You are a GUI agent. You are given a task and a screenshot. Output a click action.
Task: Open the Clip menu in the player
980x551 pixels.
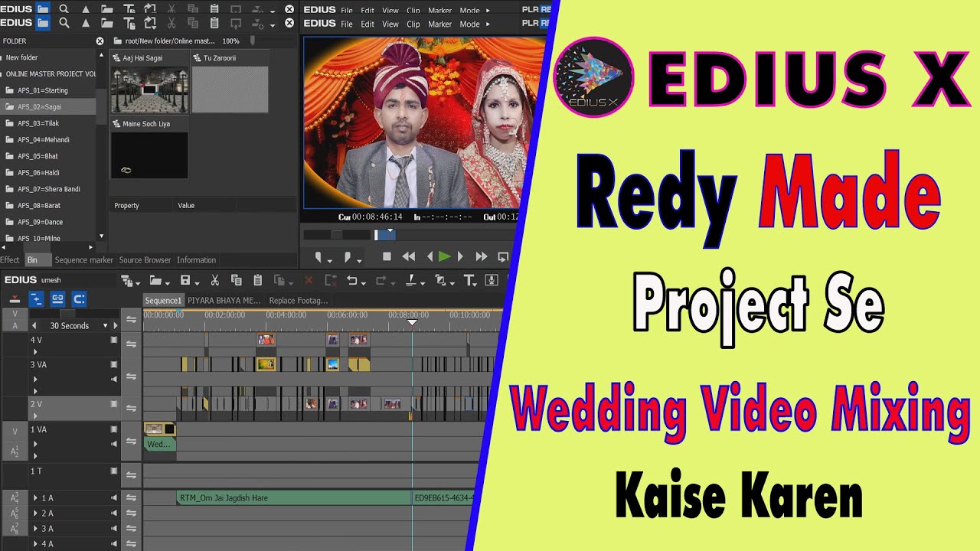pyautogui.click(x=413, y=24)
